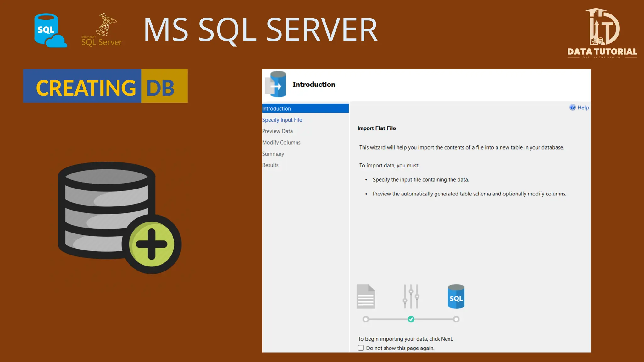Click the Microsoft SQL Server logo
Viewport: 644px width, 362px height.
pyautogui.click(x=102, y=30)
